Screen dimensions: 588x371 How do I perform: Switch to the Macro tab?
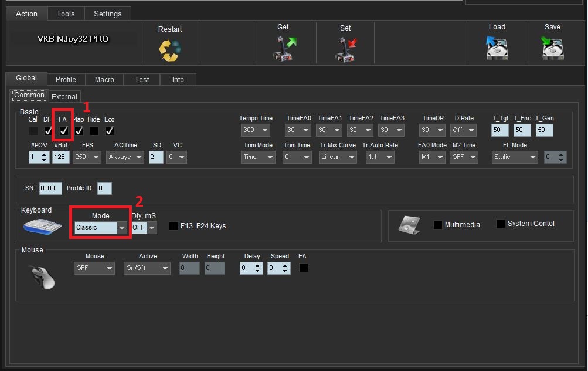point(104,80)
